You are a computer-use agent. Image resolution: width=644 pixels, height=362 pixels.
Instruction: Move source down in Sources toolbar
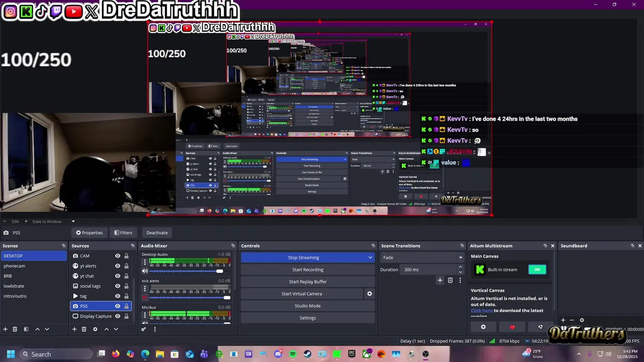[x=116, y=329]
